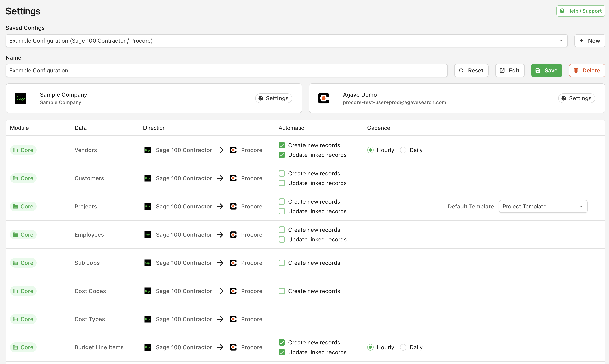
Task: Uncheck Update linked records for Vendors
Action: pos(282,155)
